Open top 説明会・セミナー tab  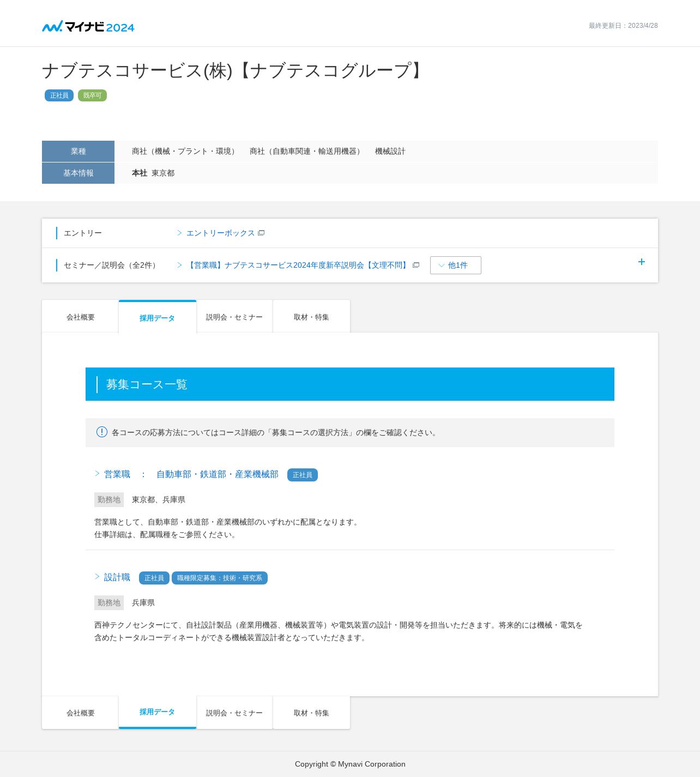pyautogui.click(x=234, y=317)
